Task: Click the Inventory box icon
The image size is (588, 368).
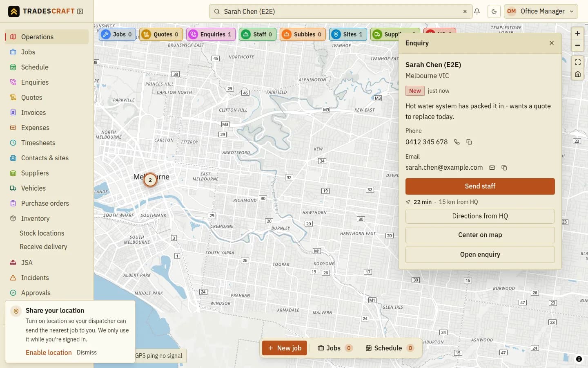Action: (13, 218)
